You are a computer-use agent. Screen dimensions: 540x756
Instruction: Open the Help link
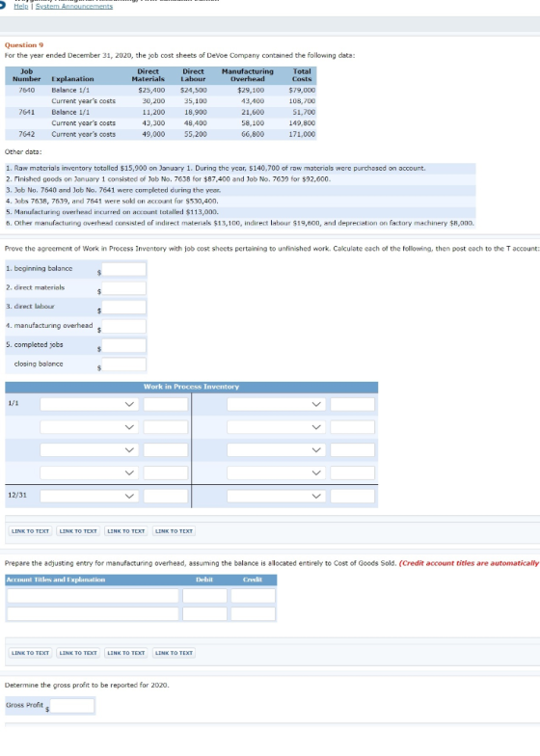click(x=21, y=6)
